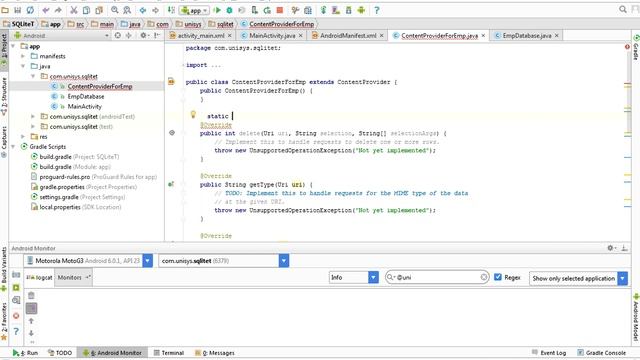Switch to the MainActivity.java tab
Screen dimensions: 640x360
[272, 36]
